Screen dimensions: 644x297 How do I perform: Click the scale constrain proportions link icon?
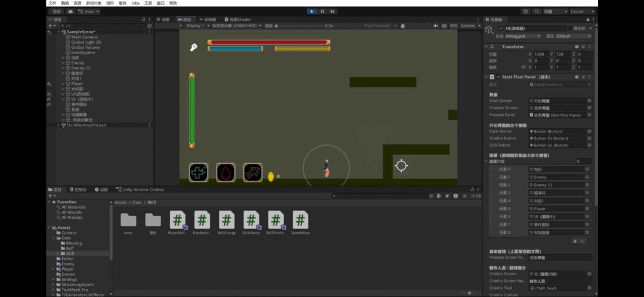tap(524, 67)
